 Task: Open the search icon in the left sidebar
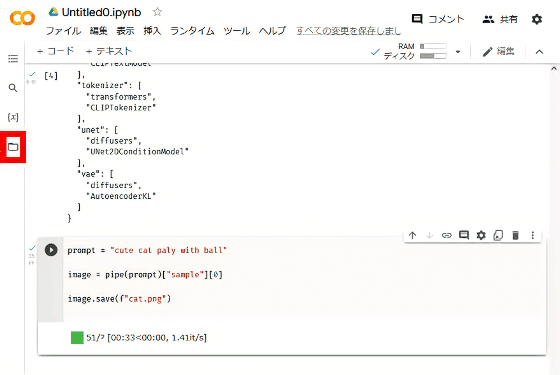(x=13, y=88)
